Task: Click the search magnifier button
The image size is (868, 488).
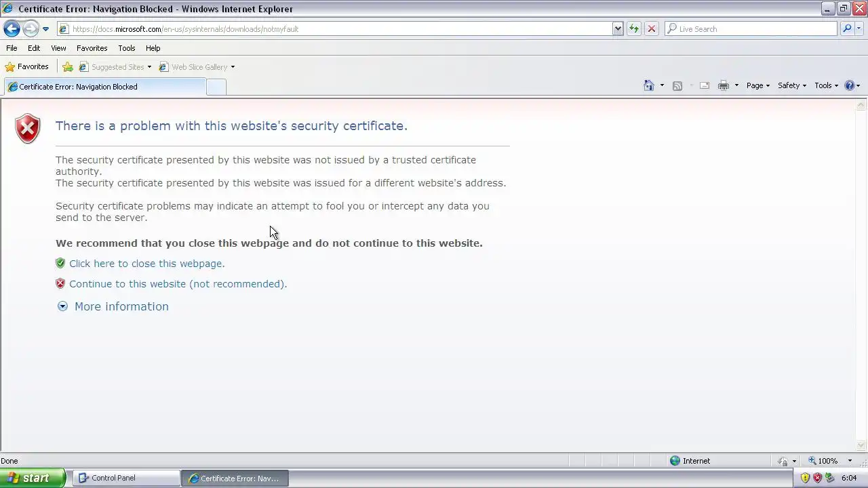Action: point(846,29)
